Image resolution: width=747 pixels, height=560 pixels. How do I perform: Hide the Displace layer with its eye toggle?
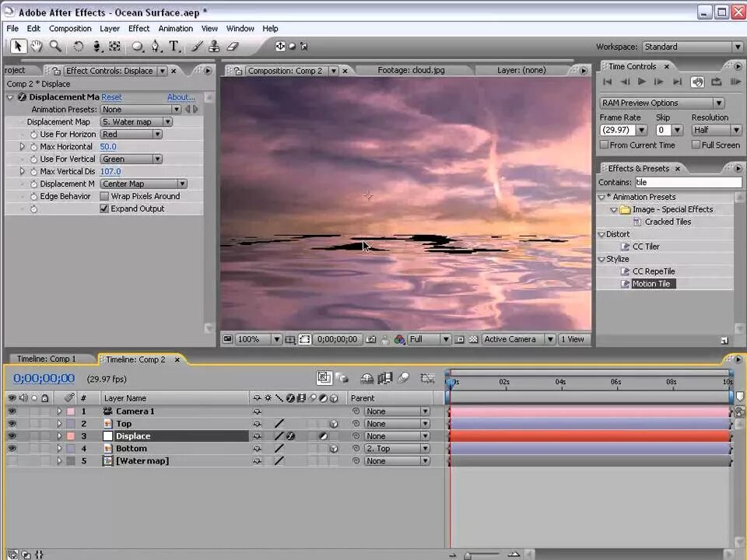point(12,436)
